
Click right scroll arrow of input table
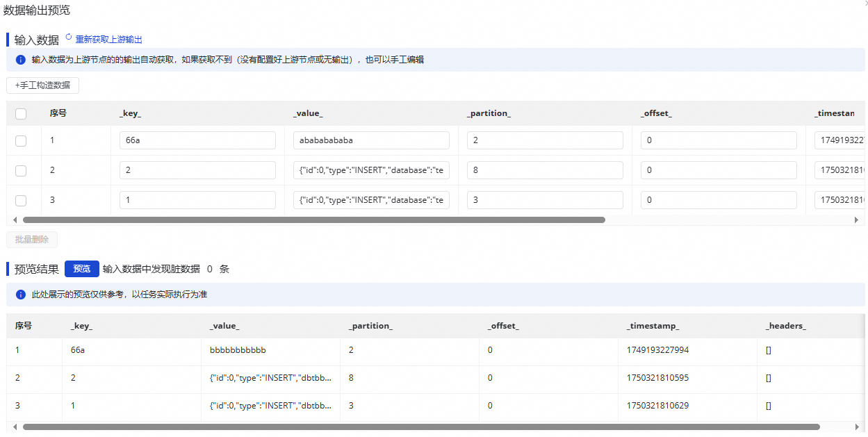point(856,220)
